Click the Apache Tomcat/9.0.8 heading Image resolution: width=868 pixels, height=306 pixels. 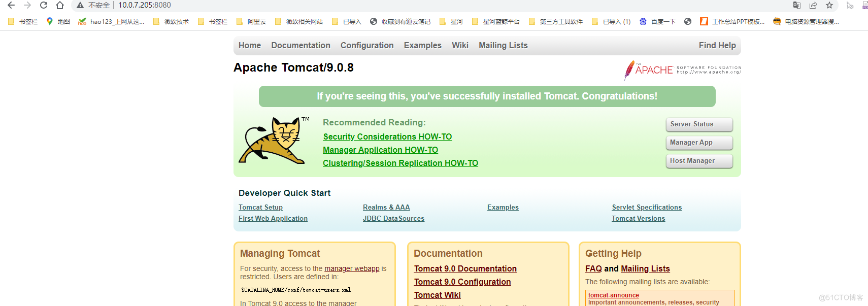point(293,67)
